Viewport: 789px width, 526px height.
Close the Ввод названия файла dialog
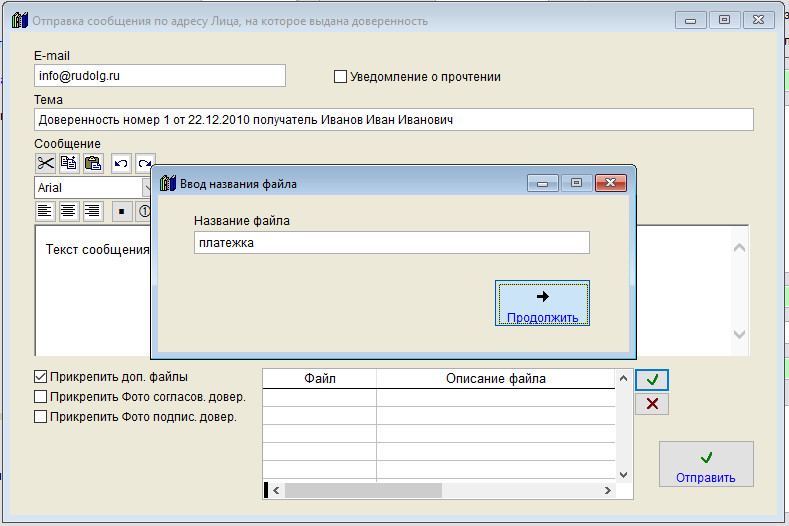coord(611,183)
